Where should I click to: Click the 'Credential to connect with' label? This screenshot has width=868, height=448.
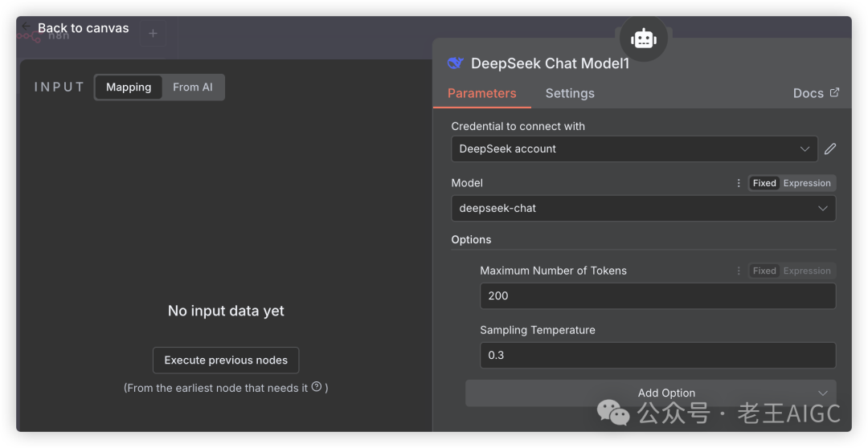tap(518, 126)
